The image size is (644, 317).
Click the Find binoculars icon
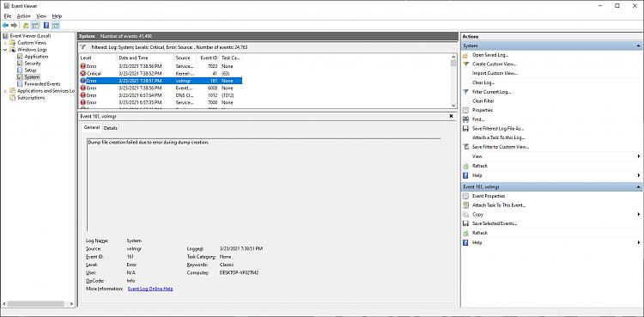point(465,119)
